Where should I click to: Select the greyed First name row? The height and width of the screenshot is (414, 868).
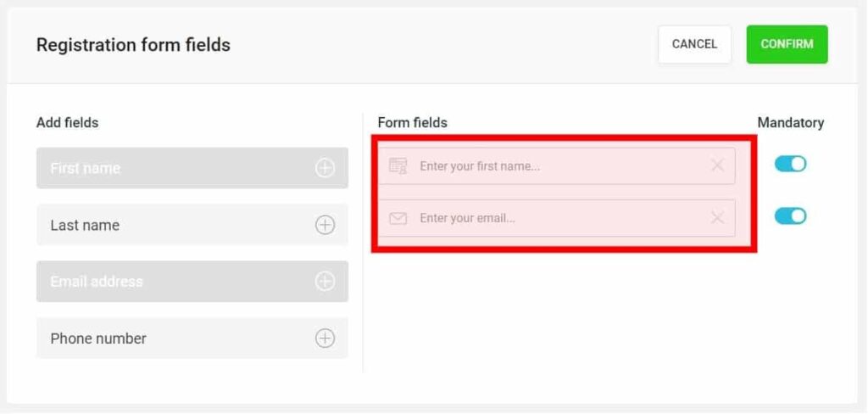coord(192,168)
